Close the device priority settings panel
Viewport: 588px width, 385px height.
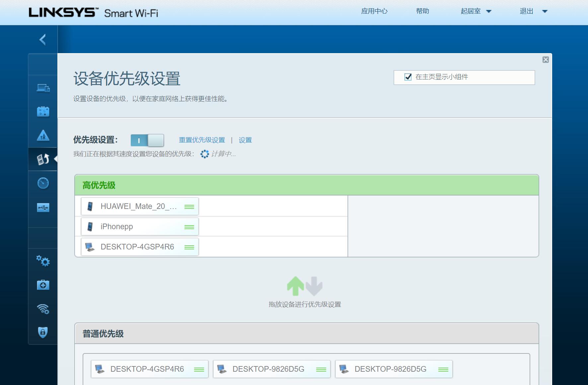point(546,60)
